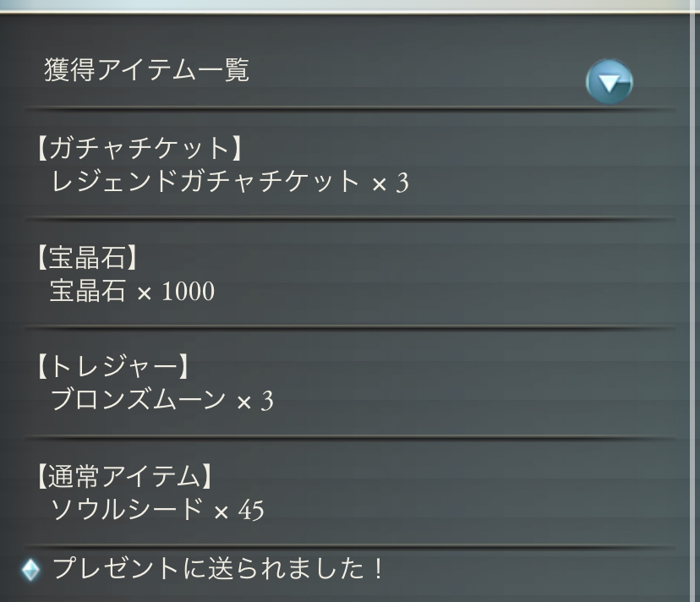The height and width of the screenshot is (602, 700).
Task: Click the divider between ガチャチケット and 宝晶石 sections
Action: tap(350, 218)
